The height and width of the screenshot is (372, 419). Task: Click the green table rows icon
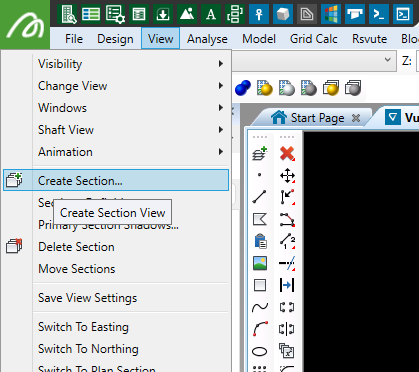pos(91,14)
